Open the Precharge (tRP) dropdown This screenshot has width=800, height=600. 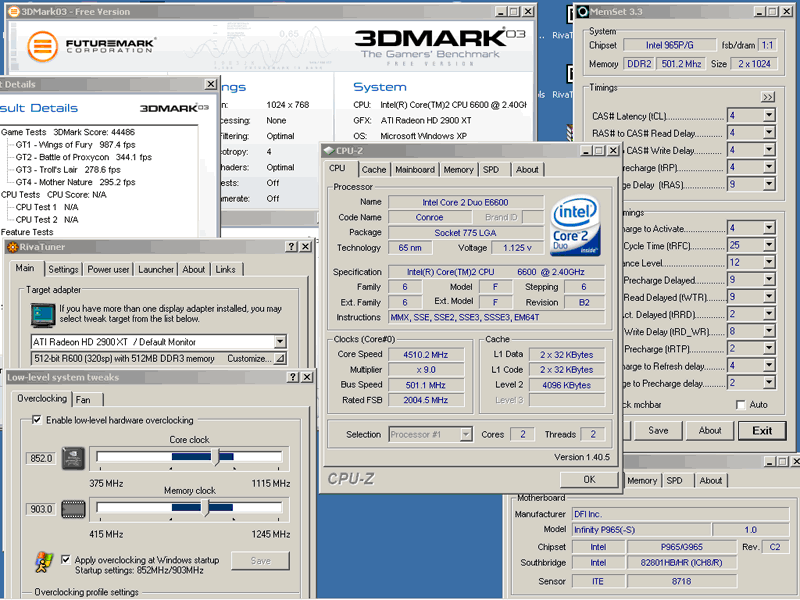pyautogui.click(x=769, y=167)
